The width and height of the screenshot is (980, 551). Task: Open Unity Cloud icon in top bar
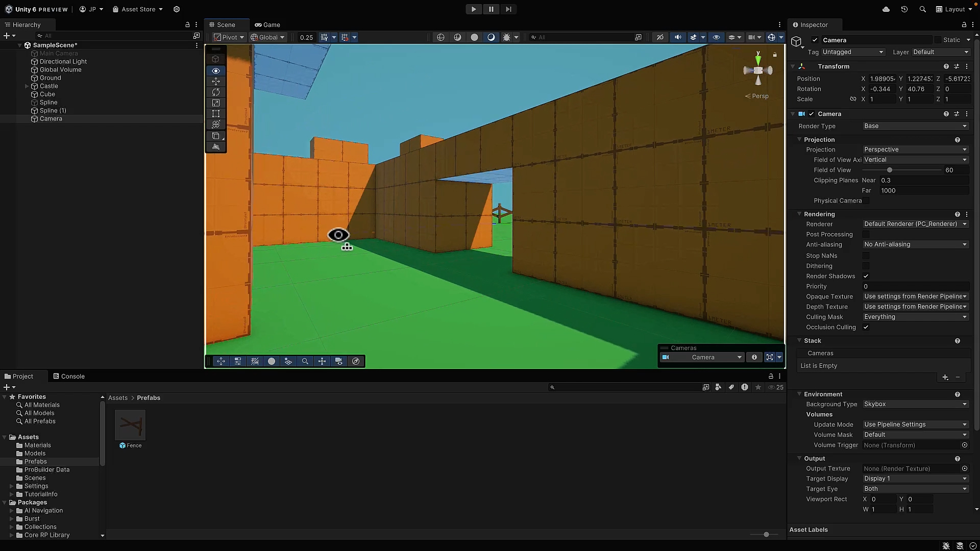pos(886,9)
